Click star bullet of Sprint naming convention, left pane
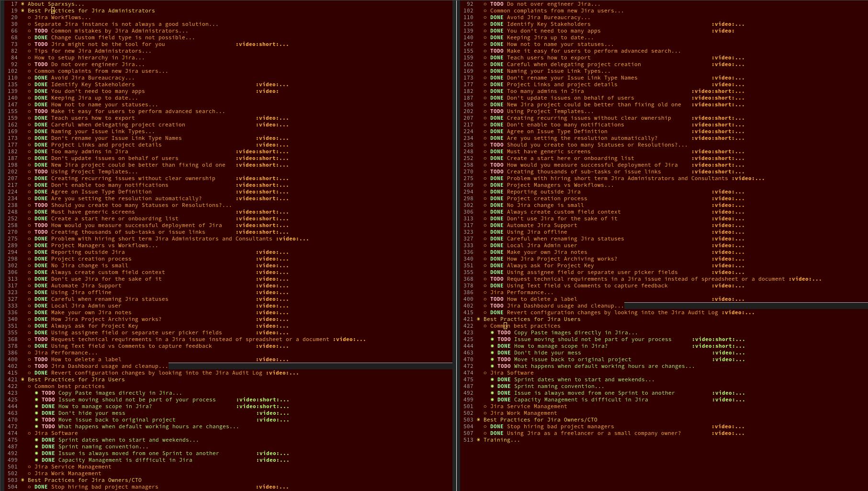This screenshot has height=491, width=868. point(36,446)
